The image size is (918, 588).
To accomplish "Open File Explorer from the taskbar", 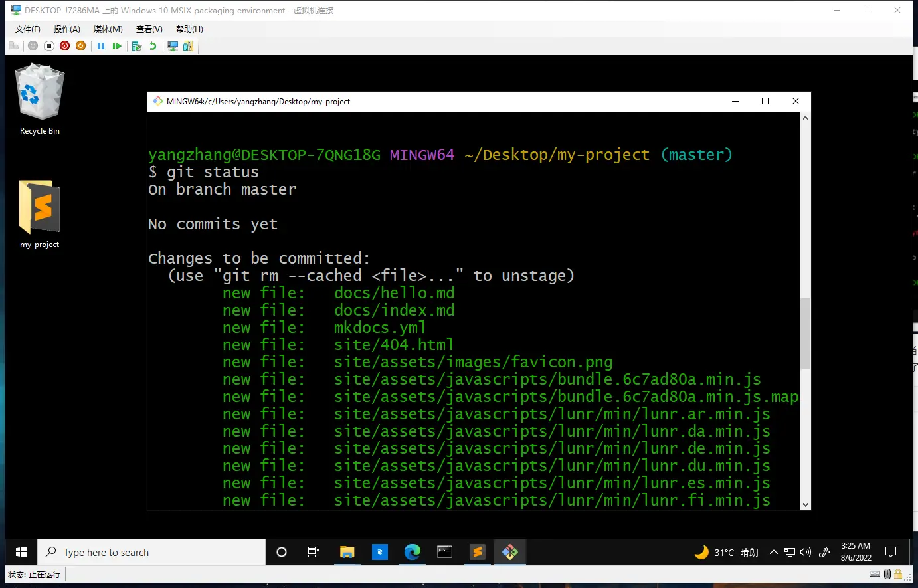I will 347,552.
